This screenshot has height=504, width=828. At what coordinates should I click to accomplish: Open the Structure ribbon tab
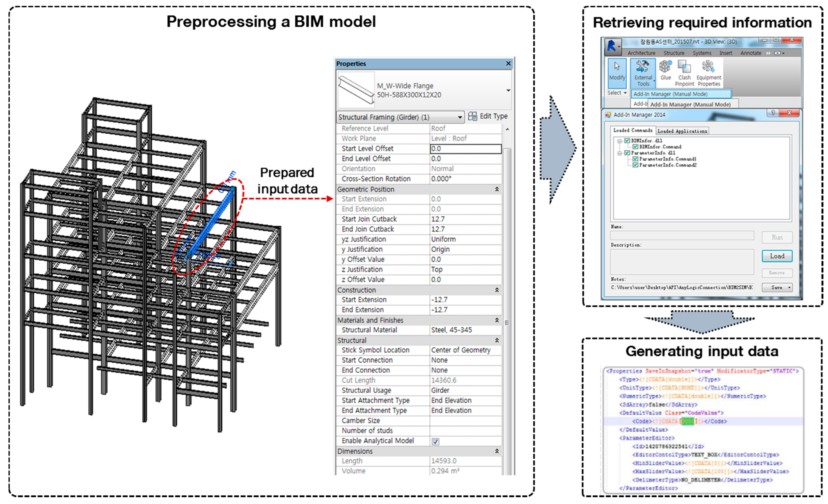point(673,53)
